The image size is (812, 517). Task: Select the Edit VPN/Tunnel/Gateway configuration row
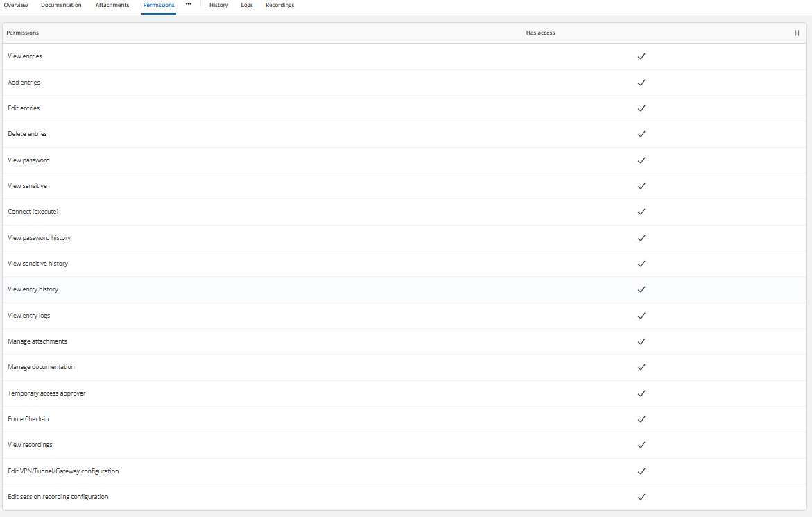pos(404,471)
